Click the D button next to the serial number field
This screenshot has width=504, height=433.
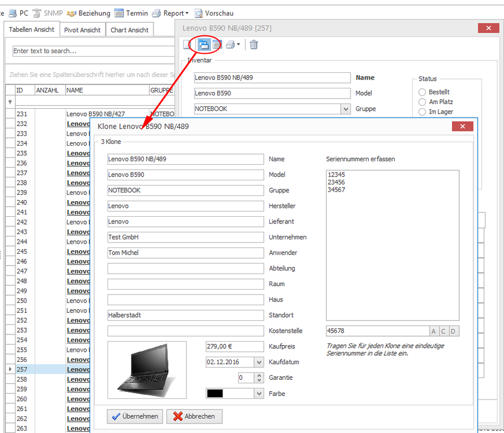pos(453,331)
